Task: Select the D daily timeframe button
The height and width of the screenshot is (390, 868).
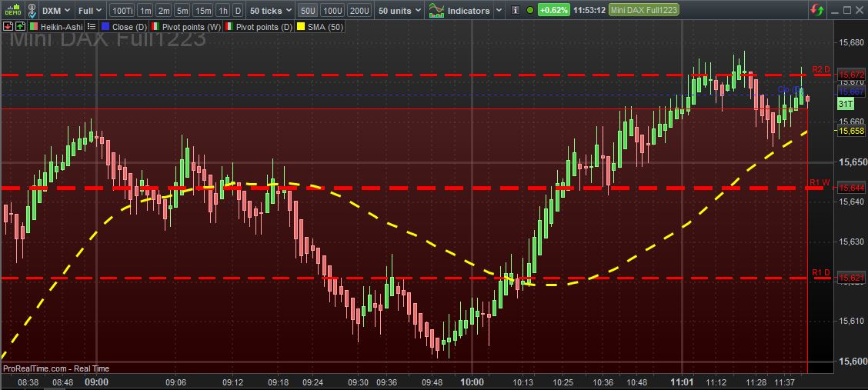Action: coord(238,10)
